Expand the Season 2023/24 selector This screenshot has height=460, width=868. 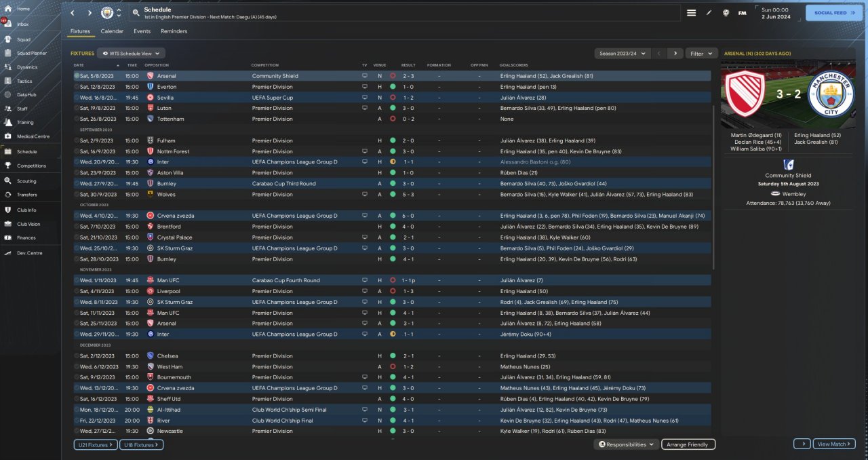[622, 53]
